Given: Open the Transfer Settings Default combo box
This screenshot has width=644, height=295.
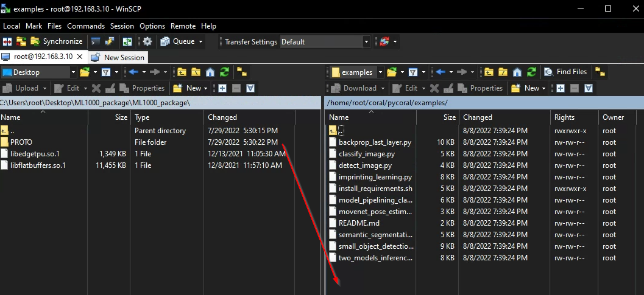Looking at the screenshot, I should [325, 41].
